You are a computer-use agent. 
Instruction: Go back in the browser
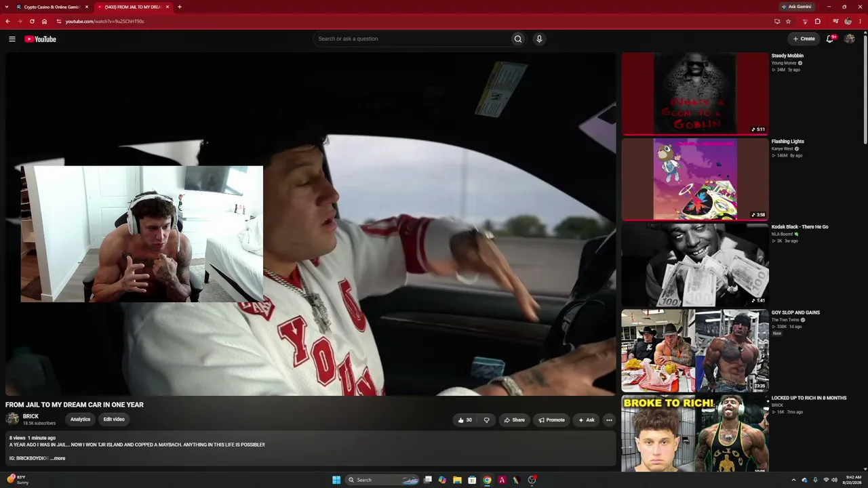7,21
